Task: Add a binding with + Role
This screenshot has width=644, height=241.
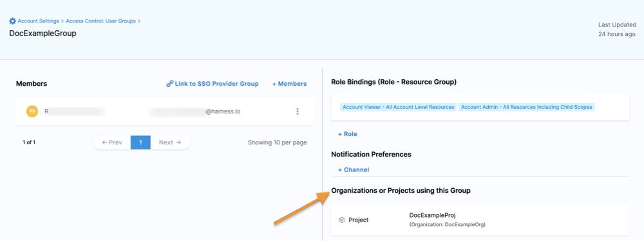Action: (348, 134)
